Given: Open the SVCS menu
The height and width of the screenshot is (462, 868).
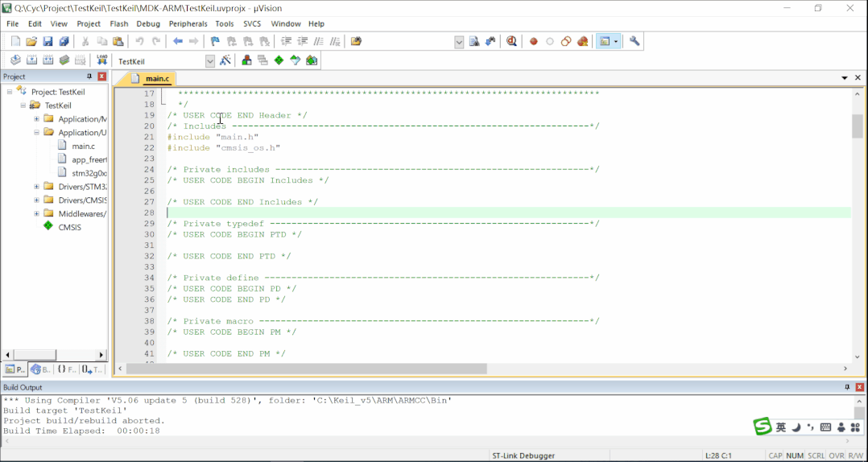Looking at the screenshot, I should click(x=252, y=24).
